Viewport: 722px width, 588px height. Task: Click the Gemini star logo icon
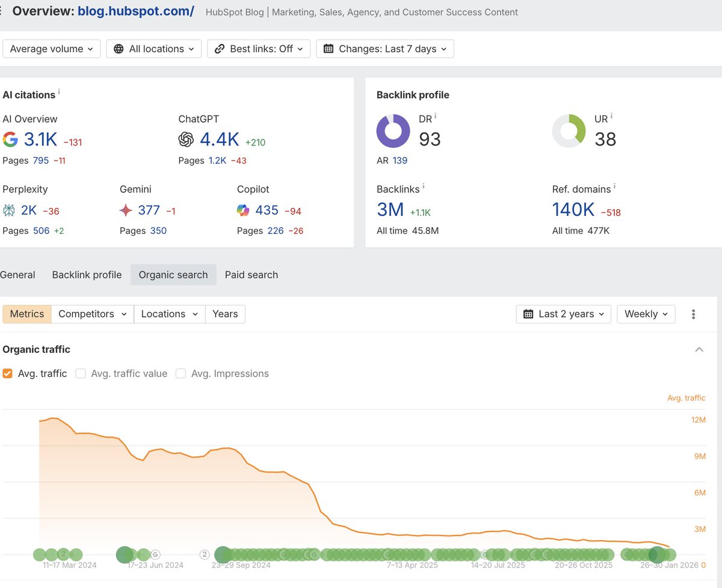click(x=126, y=210)
